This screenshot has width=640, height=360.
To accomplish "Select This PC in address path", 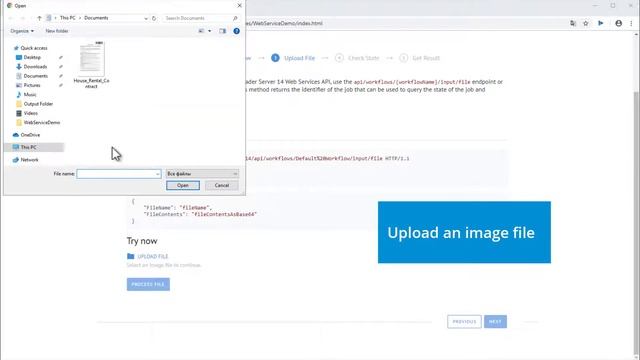I will point(67,18).
